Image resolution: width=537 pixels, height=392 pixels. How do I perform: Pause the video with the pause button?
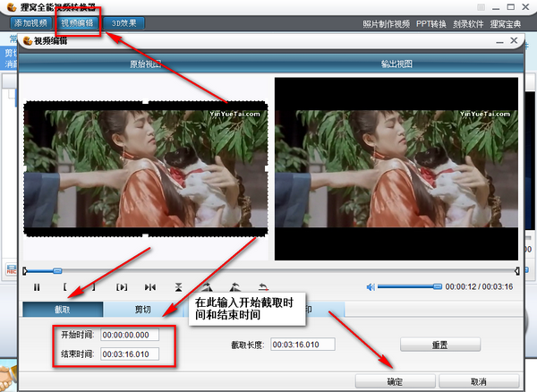click(x=37, y=287)
